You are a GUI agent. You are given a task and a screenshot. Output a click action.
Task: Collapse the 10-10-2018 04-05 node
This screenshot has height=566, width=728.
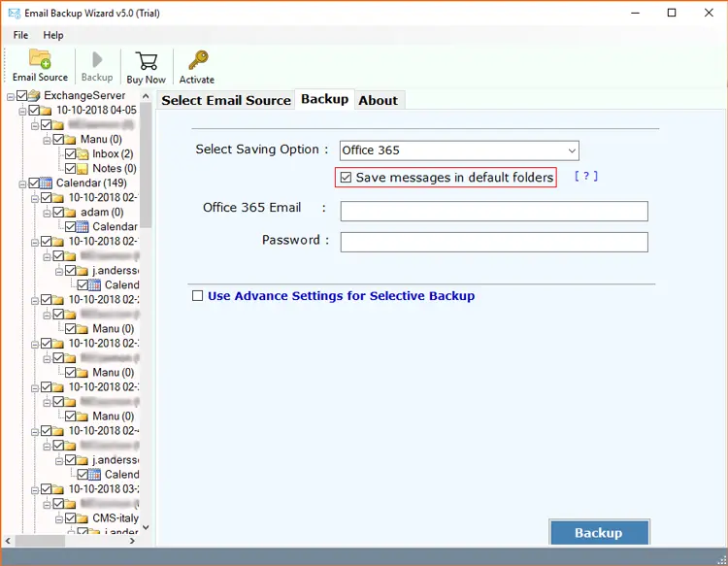(22, 112)
